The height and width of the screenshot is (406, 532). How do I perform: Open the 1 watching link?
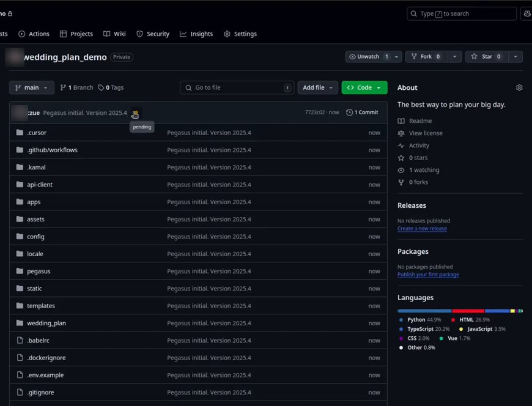click(424, 169)
